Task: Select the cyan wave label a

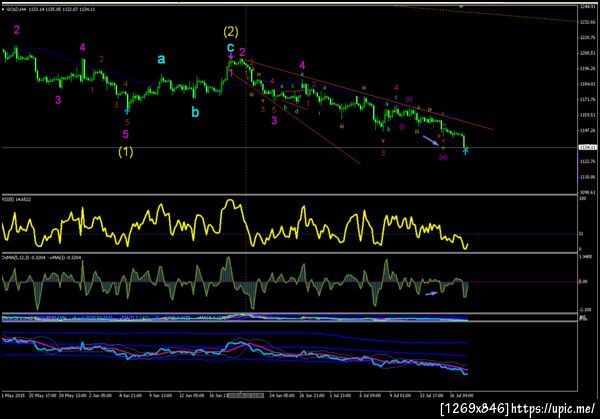Action: tap(161, 59)
